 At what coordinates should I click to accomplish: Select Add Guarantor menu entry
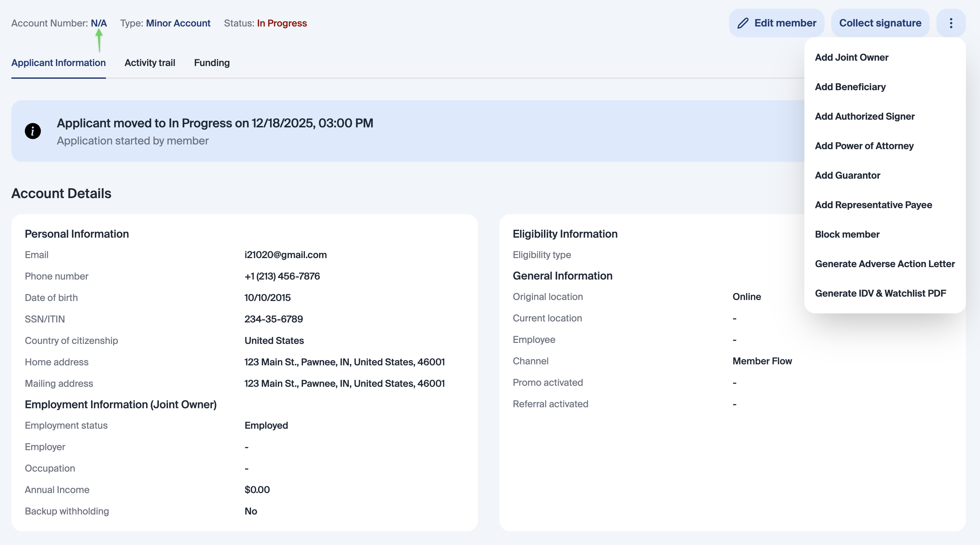847,175
